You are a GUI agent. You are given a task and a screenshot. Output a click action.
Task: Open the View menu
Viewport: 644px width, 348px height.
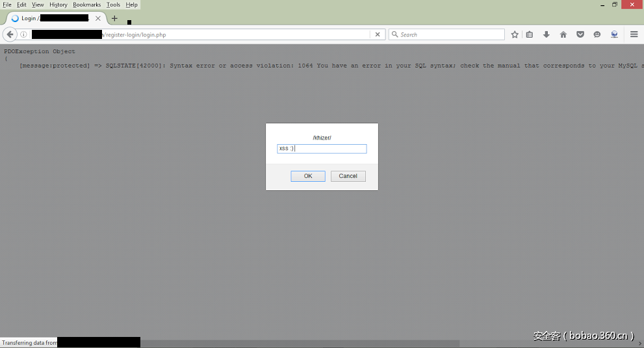point(38,5)
